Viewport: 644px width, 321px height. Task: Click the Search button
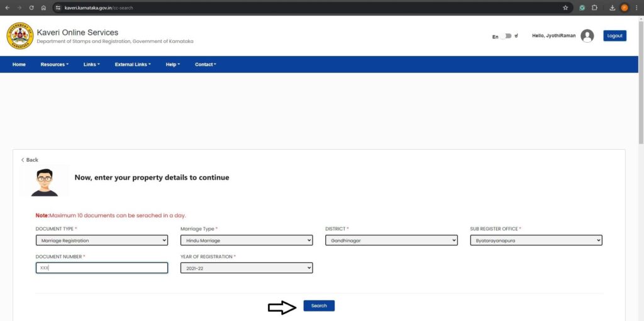pyautogui.click(x=319, y=306)
